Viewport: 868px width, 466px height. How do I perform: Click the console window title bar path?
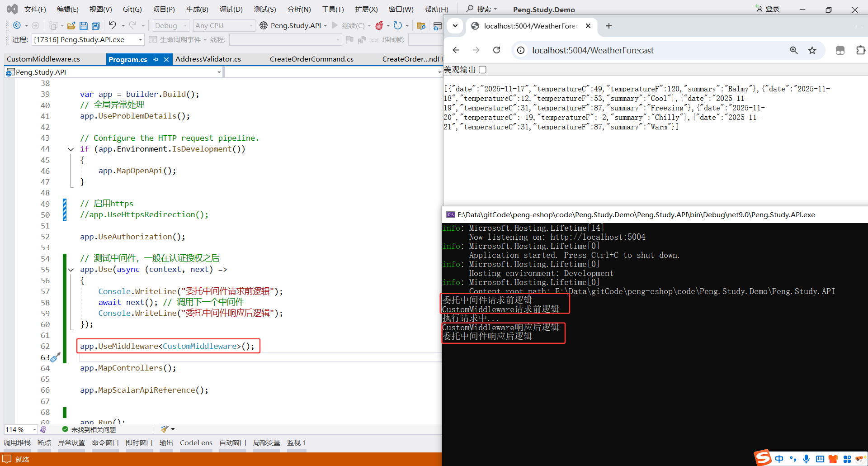click(636, 215)
